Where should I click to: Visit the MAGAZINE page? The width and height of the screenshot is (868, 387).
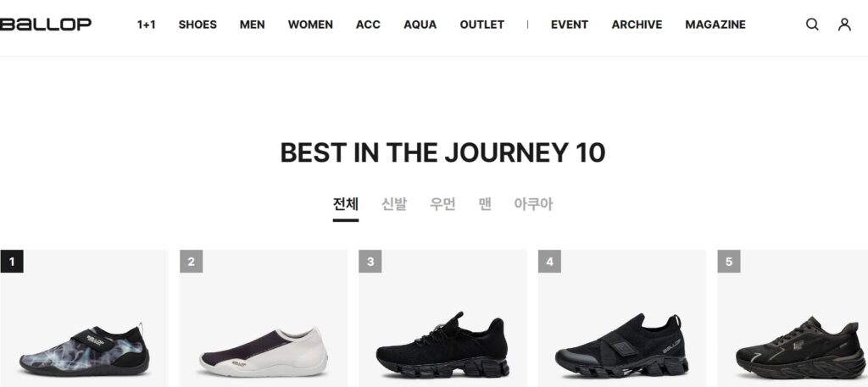[x=715, y=25]
